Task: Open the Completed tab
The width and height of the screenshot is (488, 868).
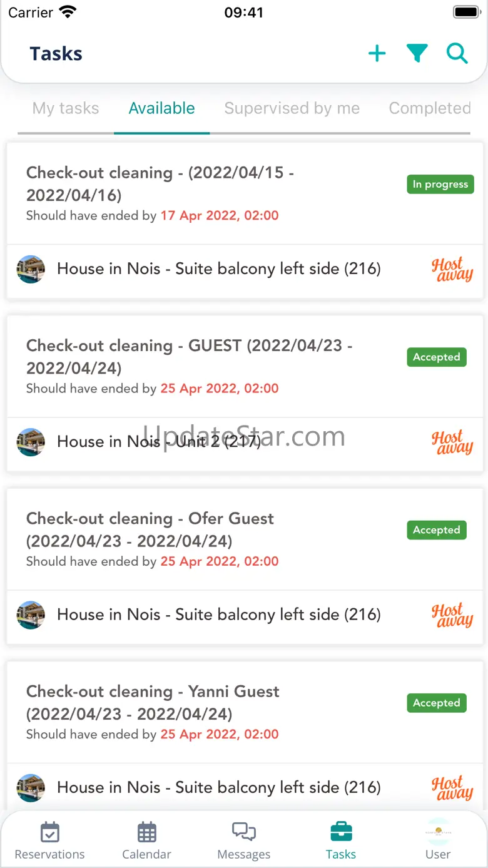Action: click(430, 108)
